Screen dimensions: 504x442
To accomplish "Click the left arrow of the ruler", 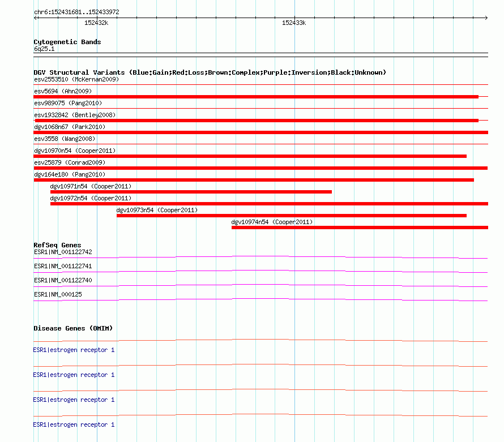I will [x=36, y=18].
